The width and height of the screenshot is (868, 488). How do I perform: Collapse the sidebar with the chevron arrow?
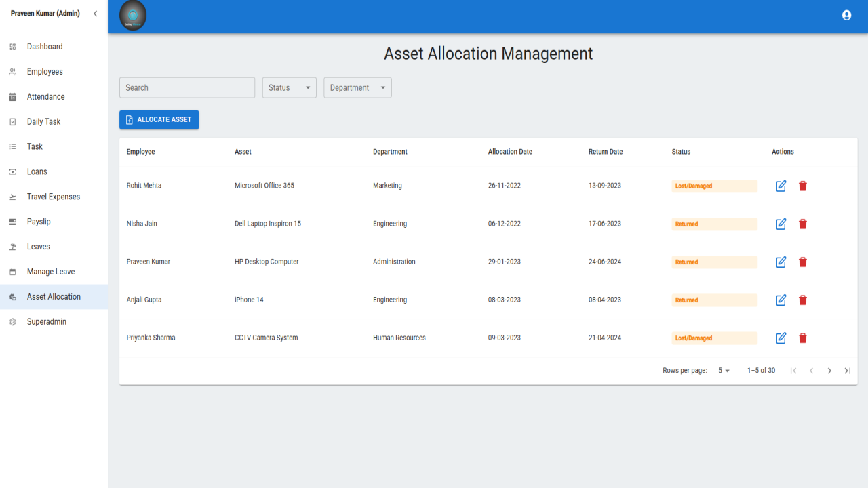[95, 14]
